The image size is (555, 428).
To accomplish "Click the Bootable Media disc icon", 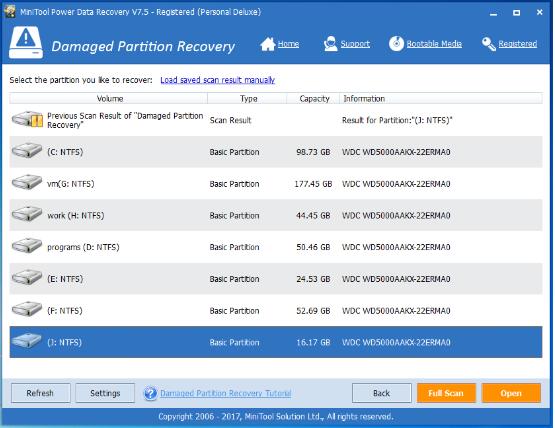I will [x=396, y=44].
